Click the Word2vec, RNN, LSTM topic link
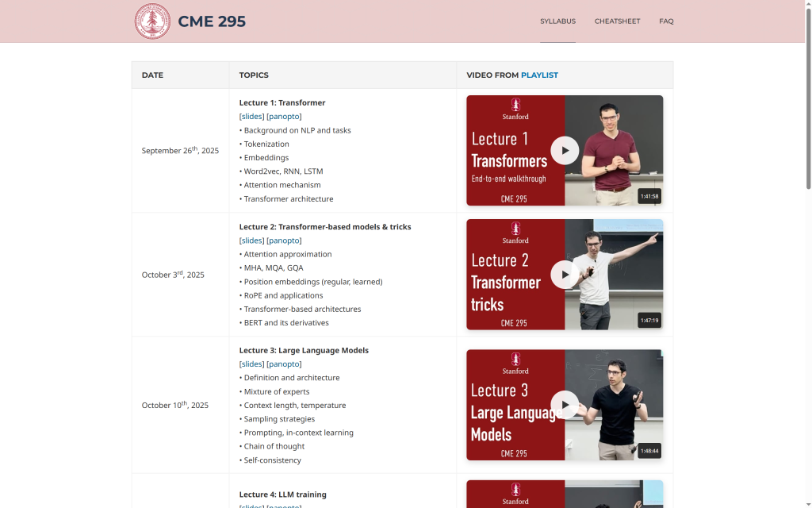812x508 pixels. [281, 171]
